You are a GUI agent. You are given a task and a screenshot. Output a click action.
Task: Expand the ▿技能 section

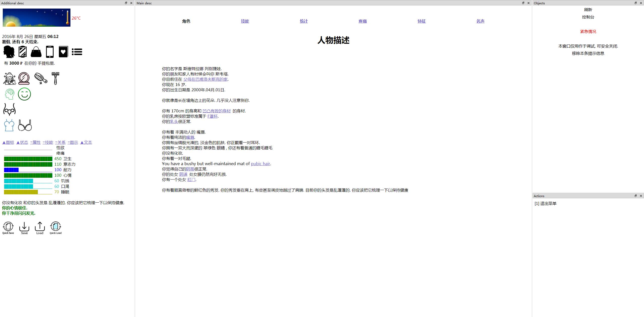[x=48, y=142]
